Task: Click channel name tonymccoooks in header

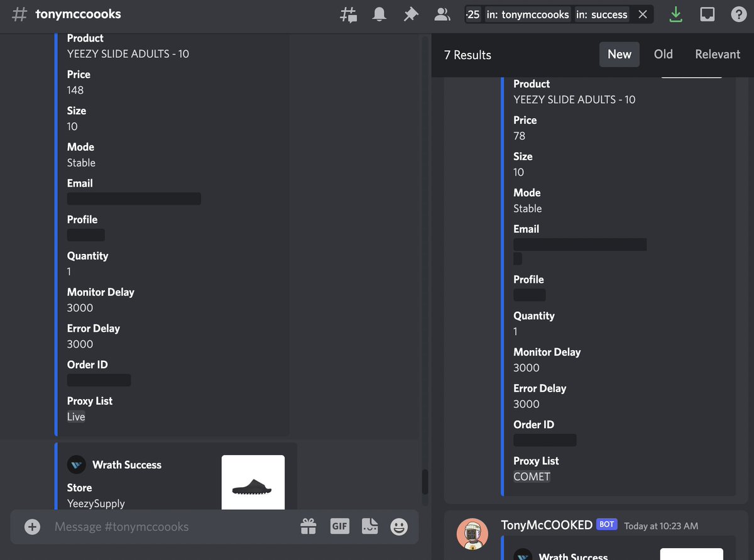Action: (x=79, y=14)
